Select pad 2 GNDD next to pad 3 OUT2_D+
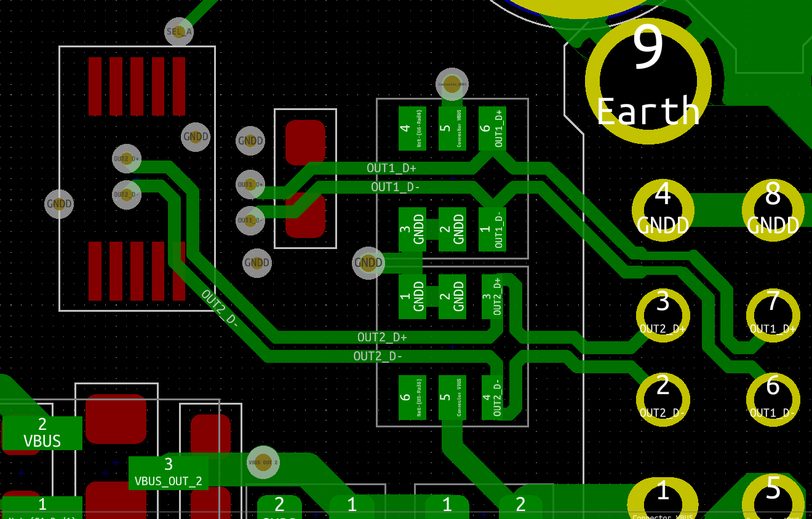Viewport: 812px width, 519px height. coord(452,296)
